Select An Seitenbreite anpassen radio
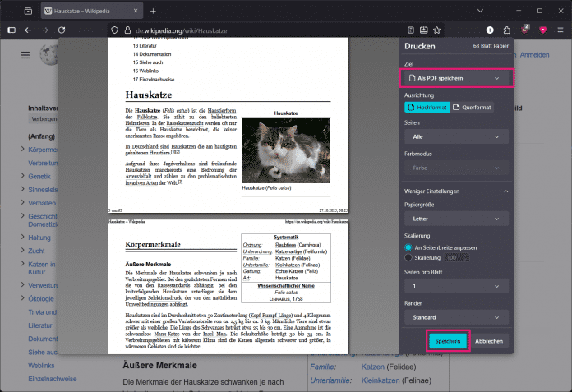 408,247
